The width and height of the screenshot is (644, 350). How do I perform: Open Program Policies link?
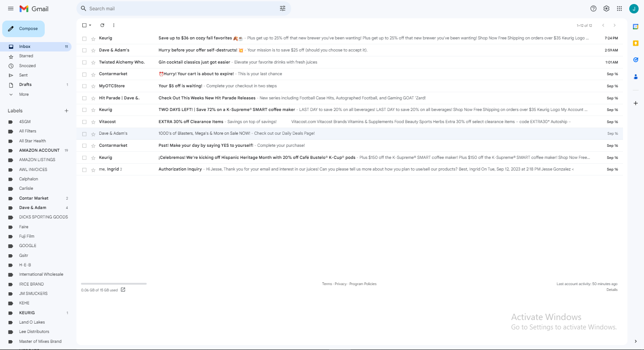pyautogui.click(x=363, y=284)
